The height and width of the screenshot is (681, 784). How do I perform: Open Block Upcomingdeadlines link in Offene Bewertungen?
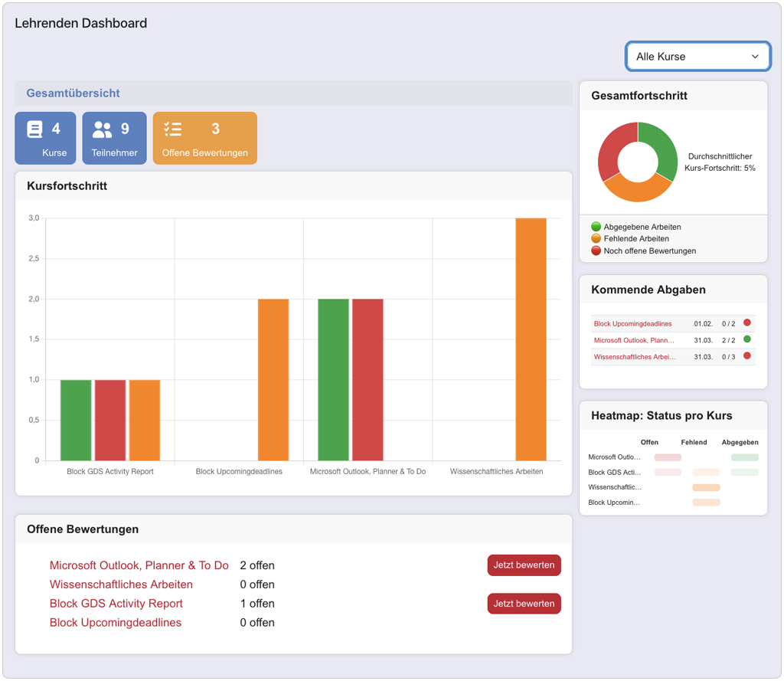click(116, 623)
